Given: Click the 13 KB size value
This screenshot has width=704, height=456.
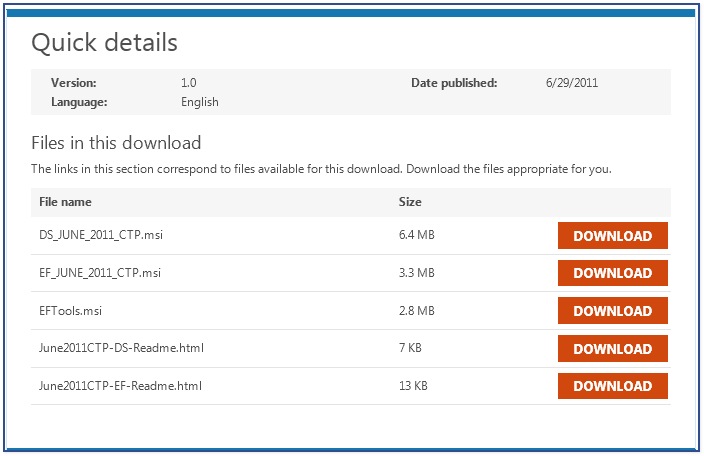Looking at the screenshot, I should [413, 386].
